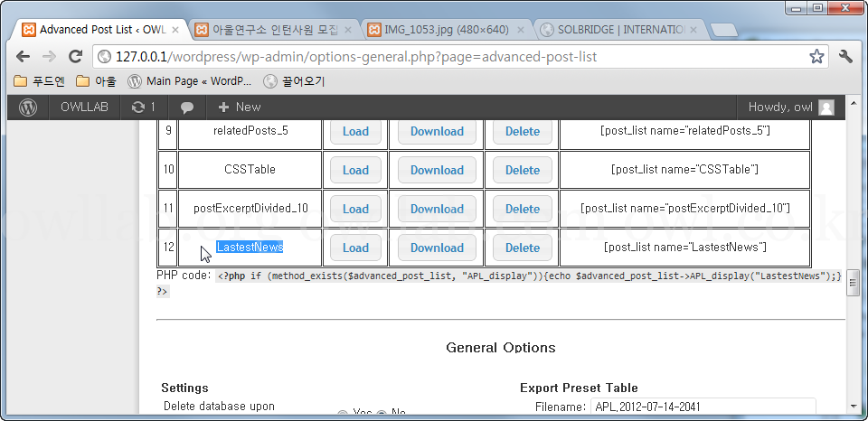Reload the page with refresh icon
Screen dimensions: 868x421
point(75,56)
